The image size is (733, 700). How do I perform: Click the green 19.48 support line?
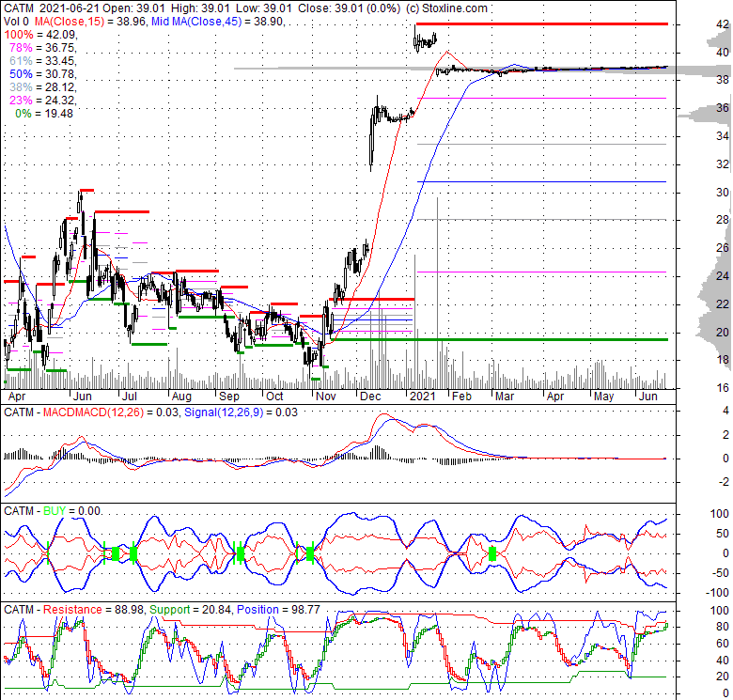(x=499, y=340)
